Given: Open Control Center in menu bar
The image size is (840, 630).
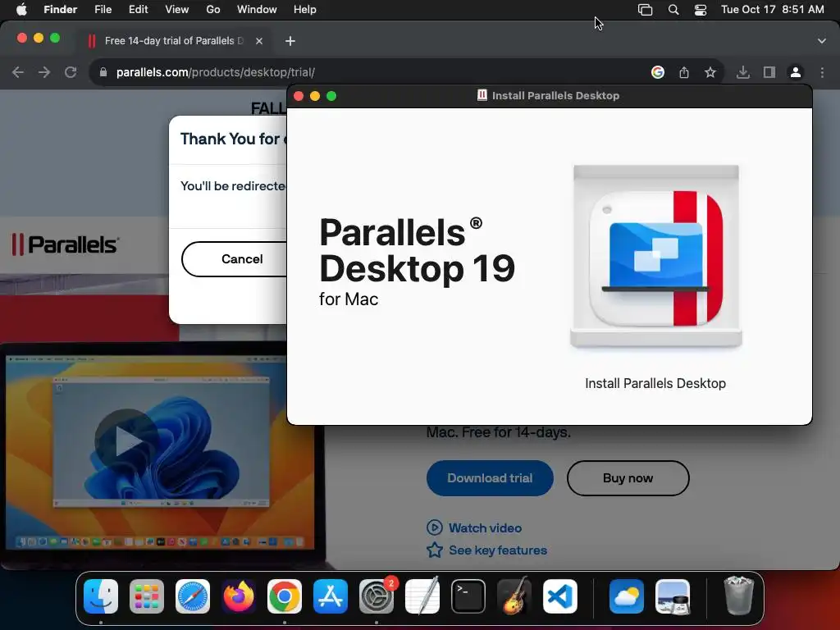Looking at the screenshot, I should tap(701, 10).
